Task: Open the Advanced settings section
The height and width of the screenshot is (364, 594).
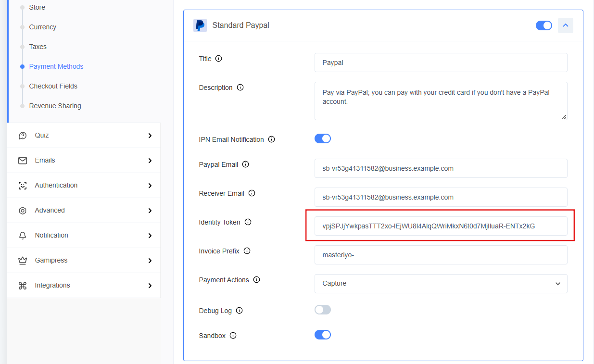Action: coord(84,211)
